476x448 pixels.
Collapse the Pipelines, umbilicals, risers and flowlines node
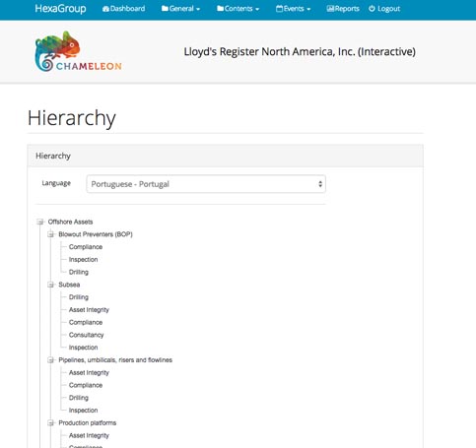tap(50, 360)
